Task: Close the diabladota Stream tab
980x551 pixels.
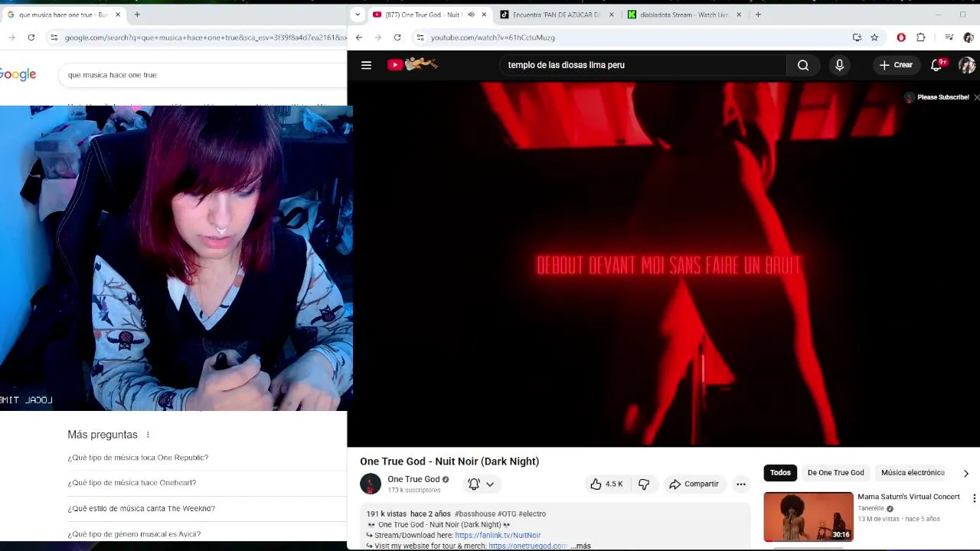Action: pos(739,15)
